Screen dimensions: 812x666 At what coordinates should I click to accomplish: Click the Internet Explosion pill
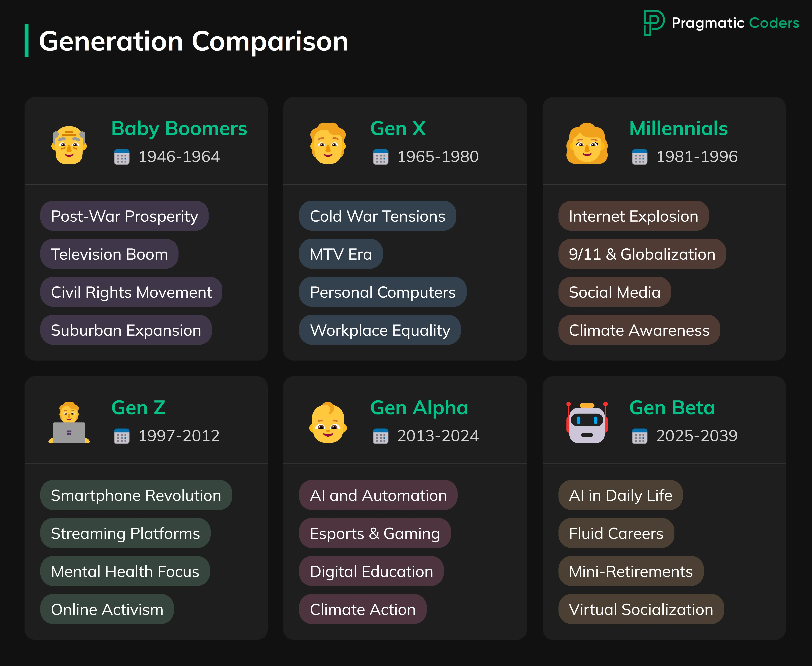point(633,216)
